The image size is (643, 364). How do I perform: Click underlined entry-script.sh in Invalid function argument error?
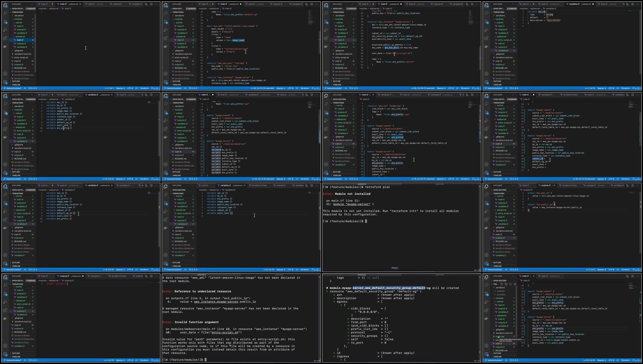coord(225,332)
